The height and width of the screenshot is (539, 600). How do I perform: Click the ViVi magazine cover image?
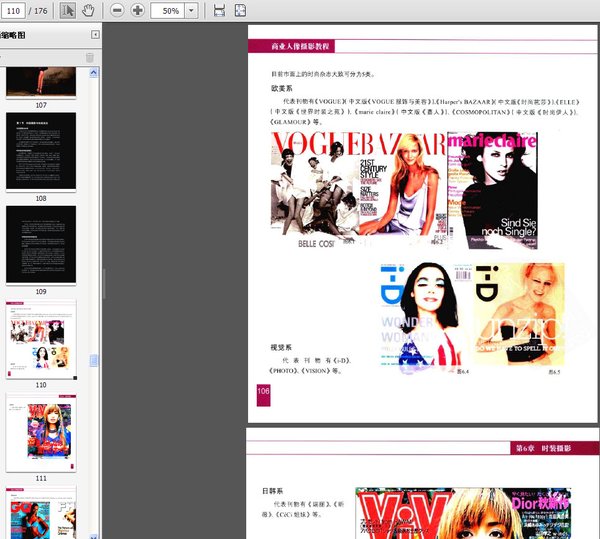pos(463,513)
